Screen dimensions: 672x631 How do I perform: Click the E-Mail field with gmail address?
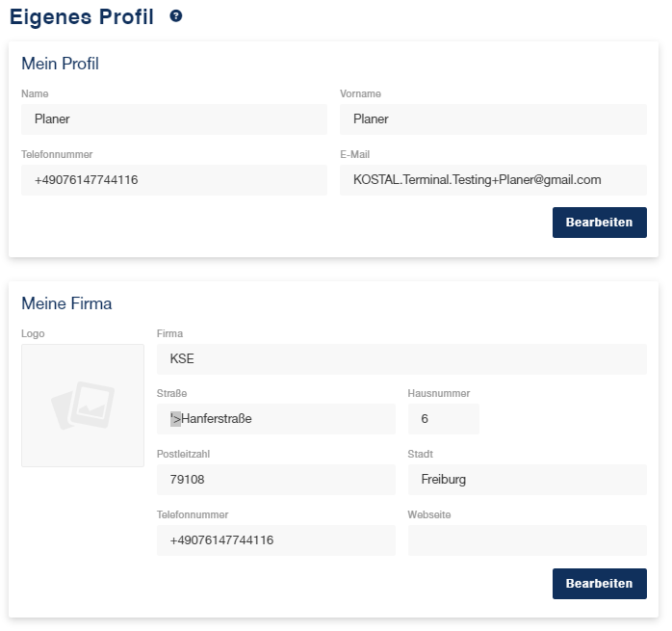(493, 180)
